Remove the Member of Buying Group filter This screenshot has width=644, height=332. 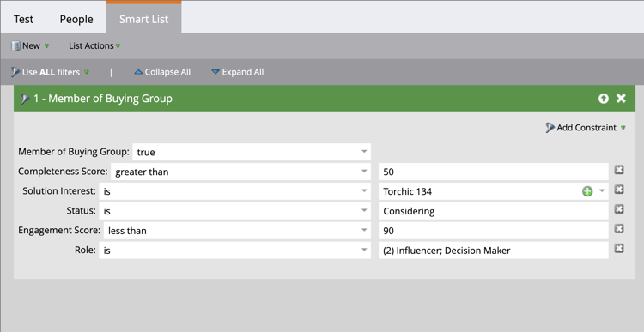click(x=621, y=98)
